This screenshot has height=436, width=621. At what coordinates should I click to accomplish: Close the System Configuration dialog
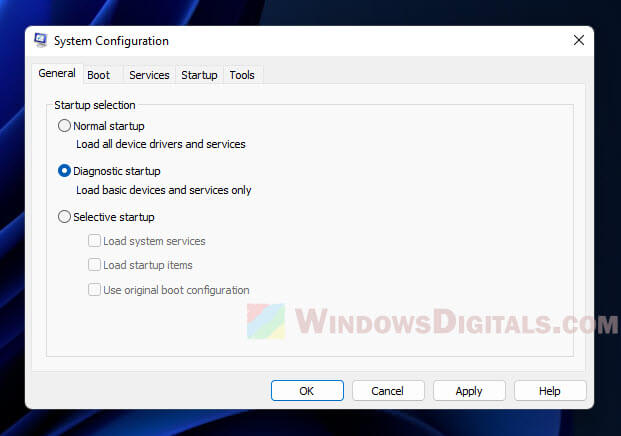(578, 40)
